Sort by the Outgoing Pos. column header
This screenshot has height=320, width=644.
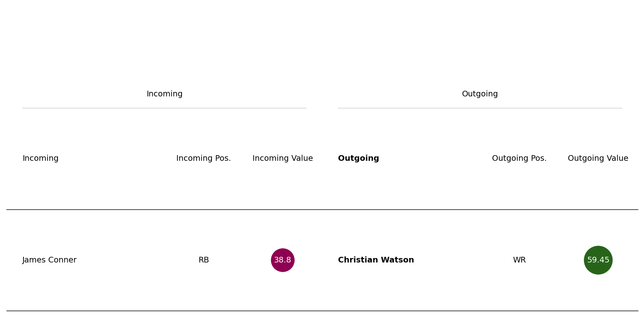519,158
